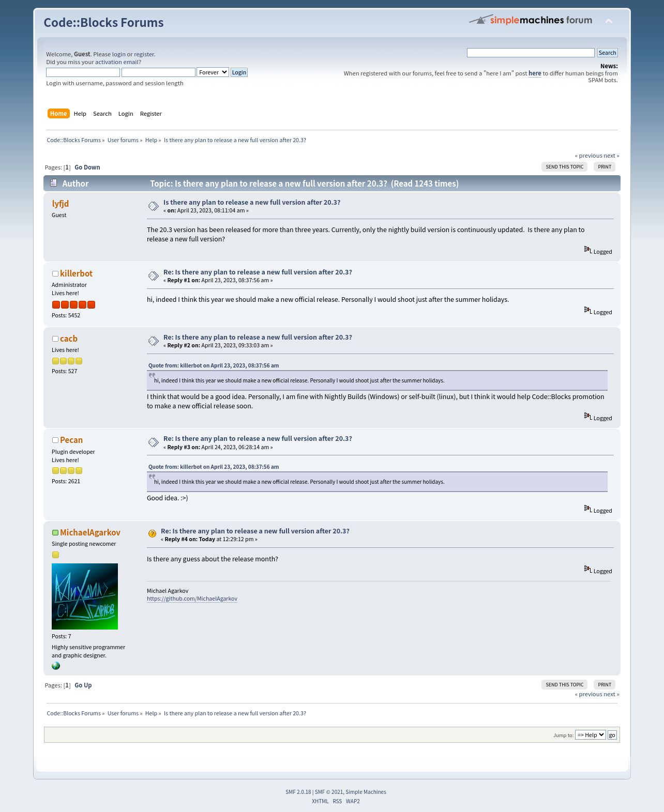Click Logged IP icon in killerbot's post
Viewport: 664px width, 812px height.
pyautogui.click(x=588, y=310)
